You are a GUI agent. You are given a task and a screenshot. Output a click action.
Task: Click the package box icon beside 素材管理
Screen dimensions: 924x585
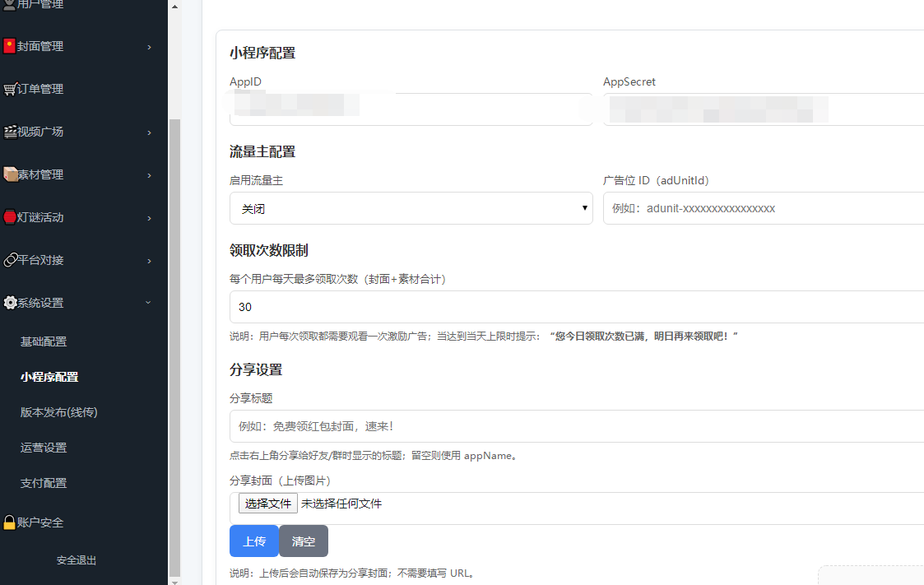pos(10,174)
